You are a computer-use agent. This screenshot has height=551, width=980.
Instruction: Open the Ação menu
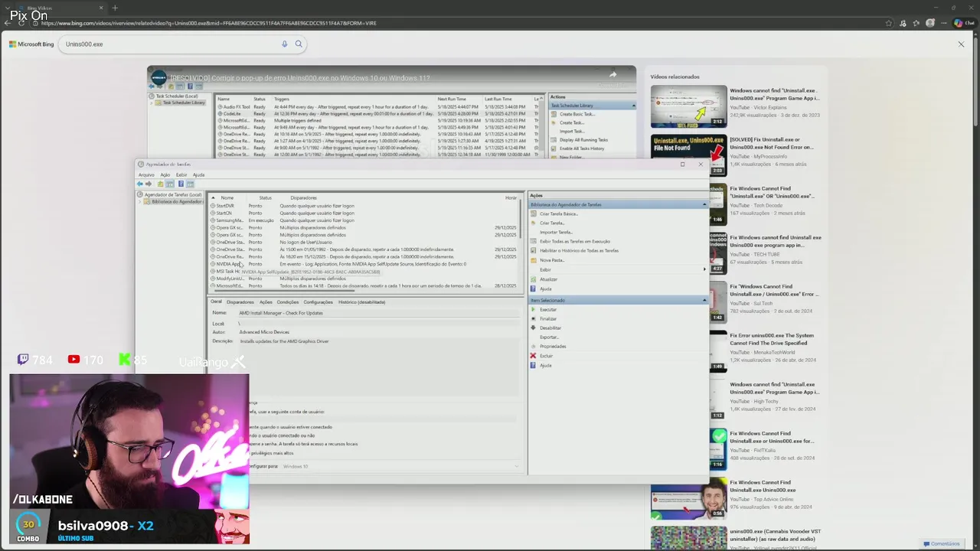point(165,174)
